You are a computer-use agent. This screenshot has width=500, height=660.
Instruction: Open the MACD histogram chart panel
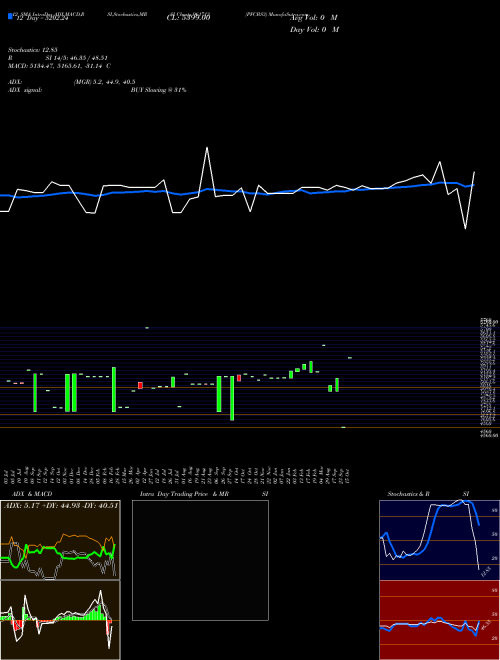60,620
